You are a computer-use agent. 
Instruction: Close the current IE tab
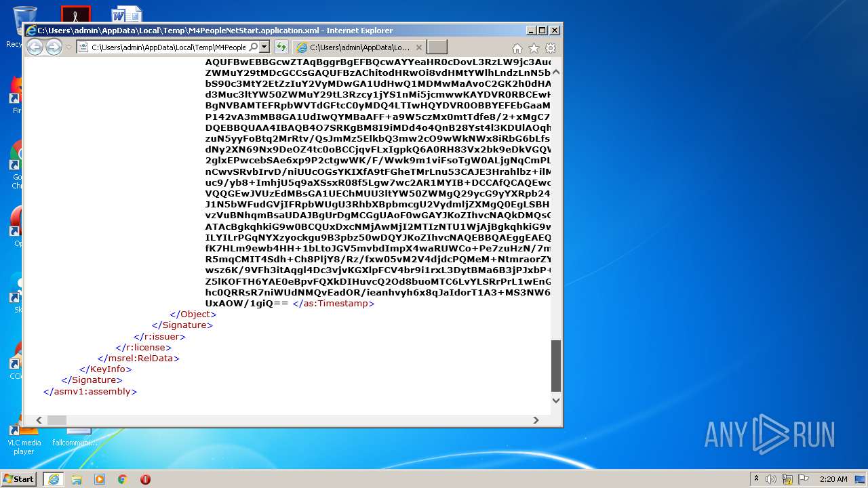click(418, 47)
